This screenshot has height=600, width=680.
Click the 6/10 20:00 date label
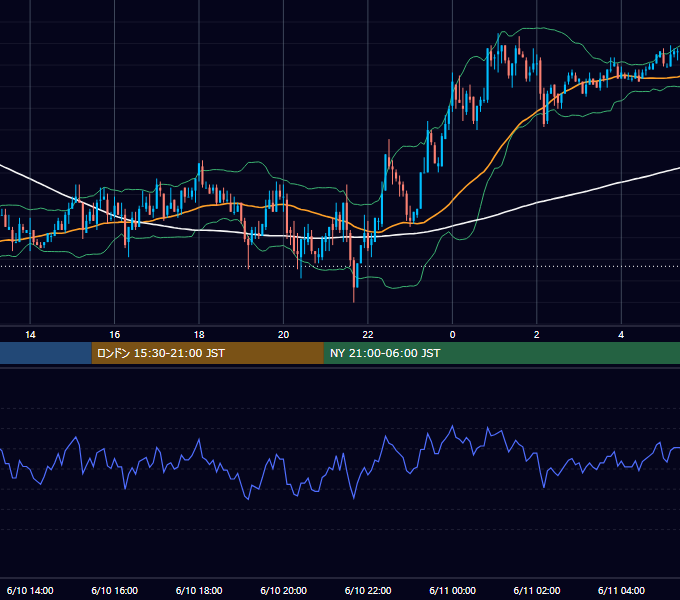(x=284, y=590)
